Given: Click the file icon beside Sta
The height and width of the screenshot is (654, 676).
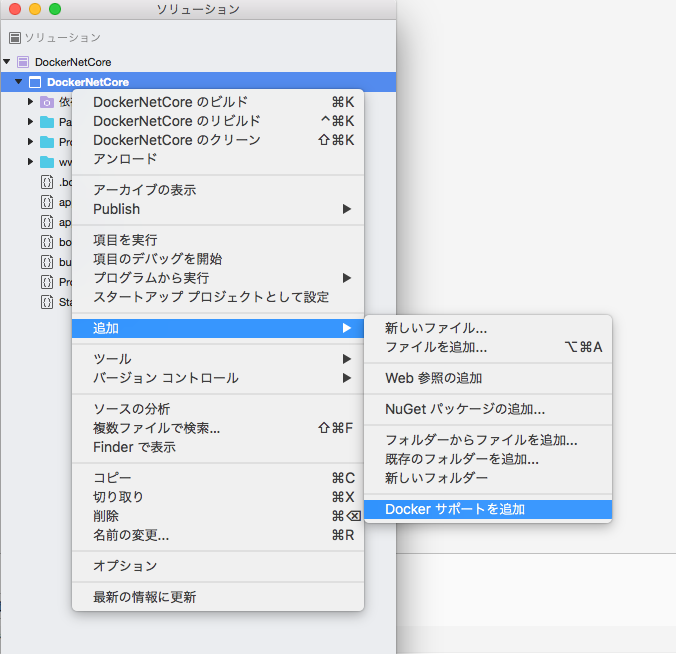Looking at the screenshot, I should pos(47,302).
